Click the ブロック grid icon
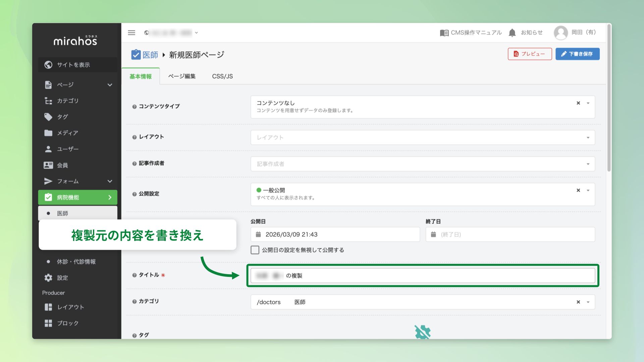The image size is (644, 362). [48, 323]
